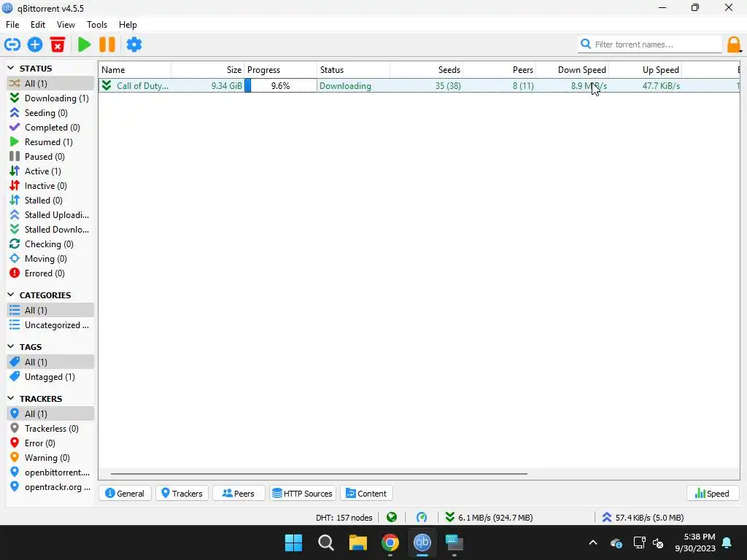Switch to the General tab

[x=125, y=494]
